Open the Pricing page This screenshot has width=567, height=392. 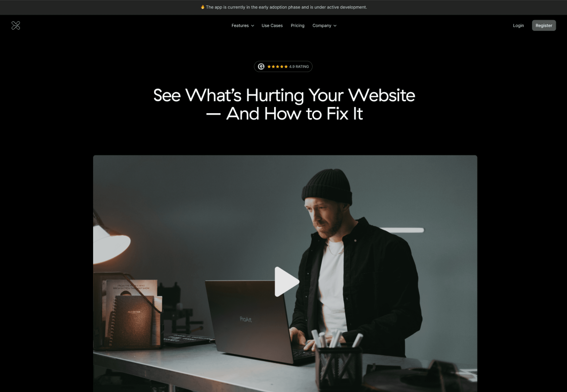coord(298,25)
